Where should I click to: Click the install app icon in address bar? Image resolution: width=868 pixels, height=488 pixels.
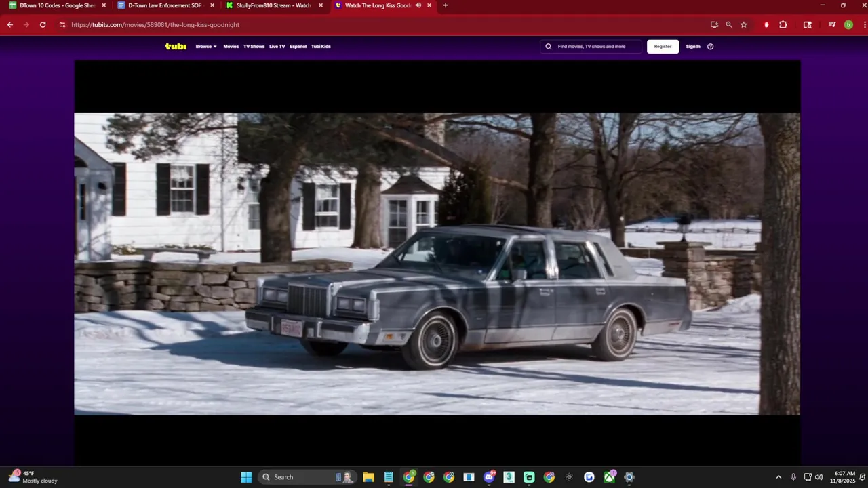pyautogui.click(x=714, y=24)
